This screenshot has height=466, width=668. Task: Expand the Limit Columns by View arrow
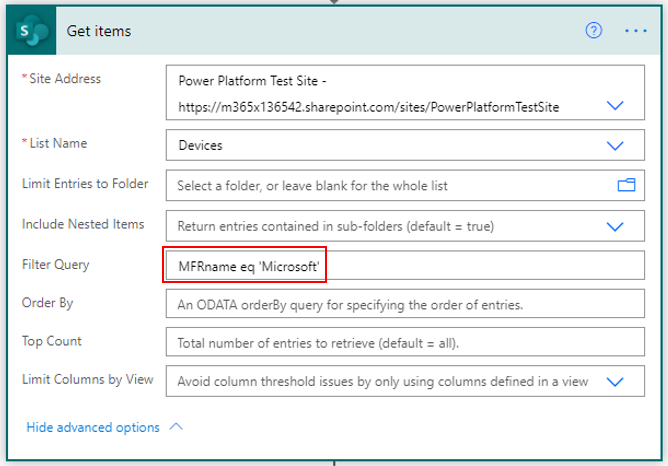pyautogui.click(x=615, y=381)
